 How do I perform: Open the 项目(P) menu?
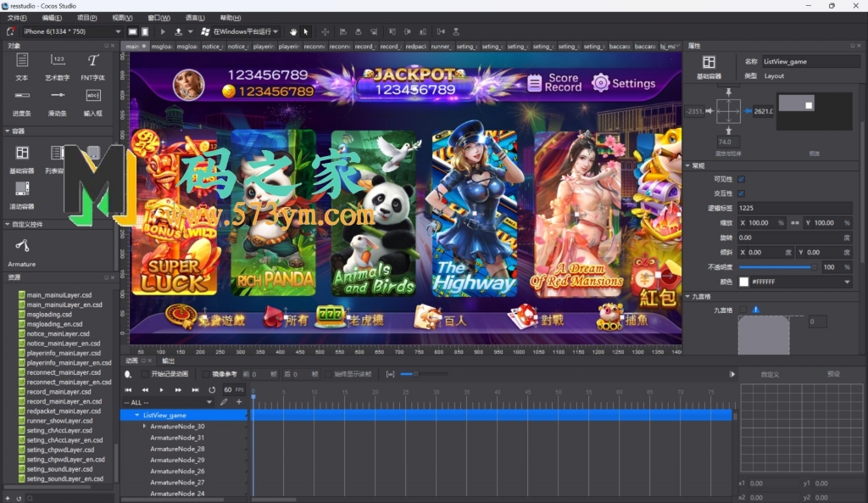pyautogui.click(x=87, y=18)
